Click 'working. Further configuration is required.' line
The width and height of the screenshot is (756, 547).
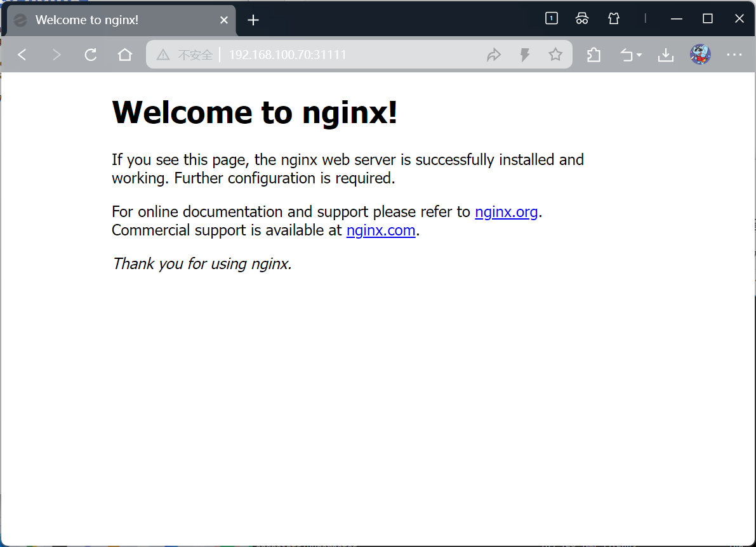(254, 178)
